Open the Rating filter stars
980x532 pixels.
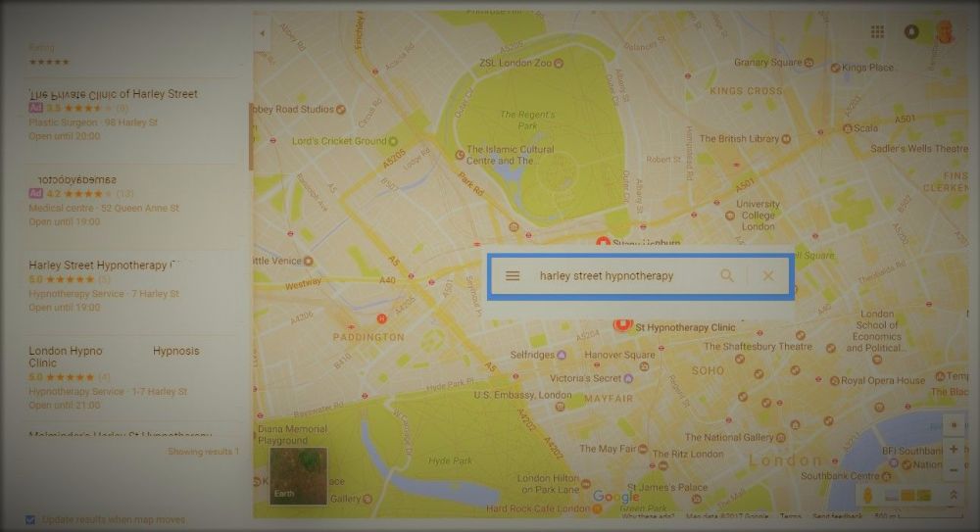point(49,62)
